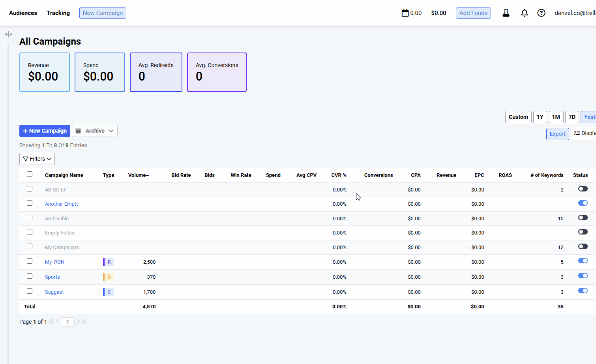This screenshot has width=596, height=364.
Task: Click the D type badge for Sports
Action: [109, 277]
